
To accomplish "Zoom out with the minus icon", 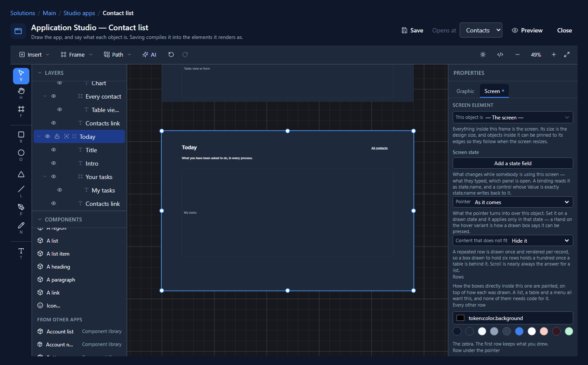I will [518, 54].
